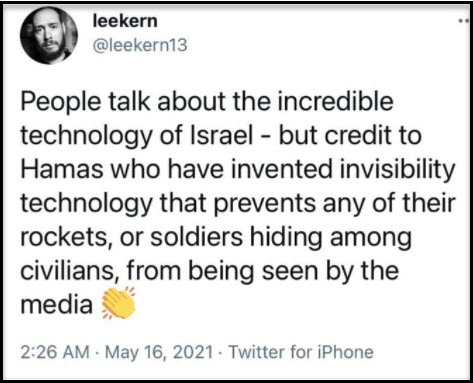Click the 2:26 AM timestamp
Image resolution: width=473 pixels, height=383 pixels.
(55, 352)
